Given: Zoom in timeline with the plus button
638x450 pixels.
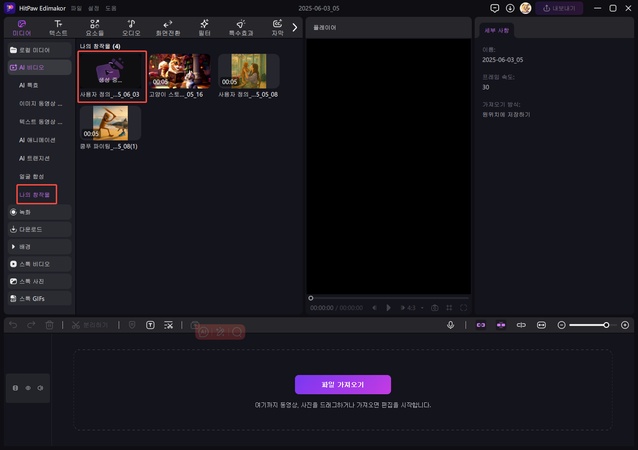Looking at the screenshot, I should [625, 325].
